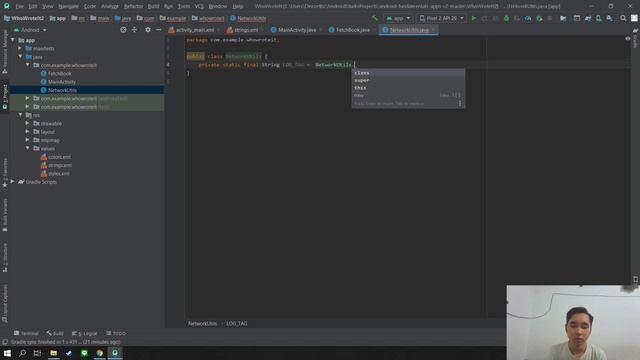Collapse the java folder

20,57
